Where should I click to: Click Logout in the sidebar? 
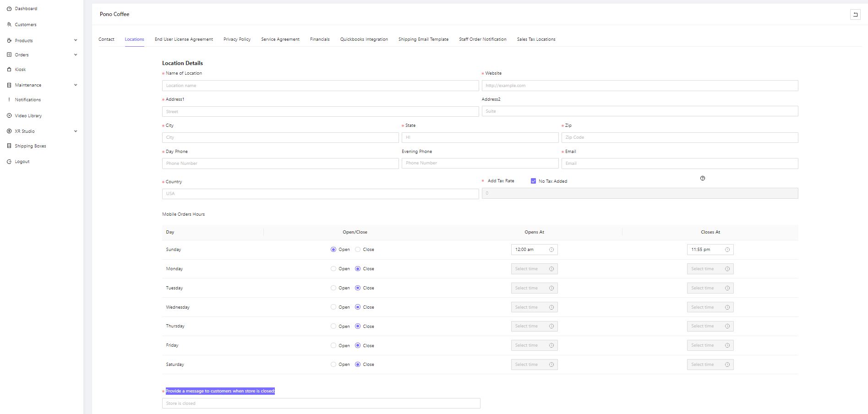click(21, 161)
